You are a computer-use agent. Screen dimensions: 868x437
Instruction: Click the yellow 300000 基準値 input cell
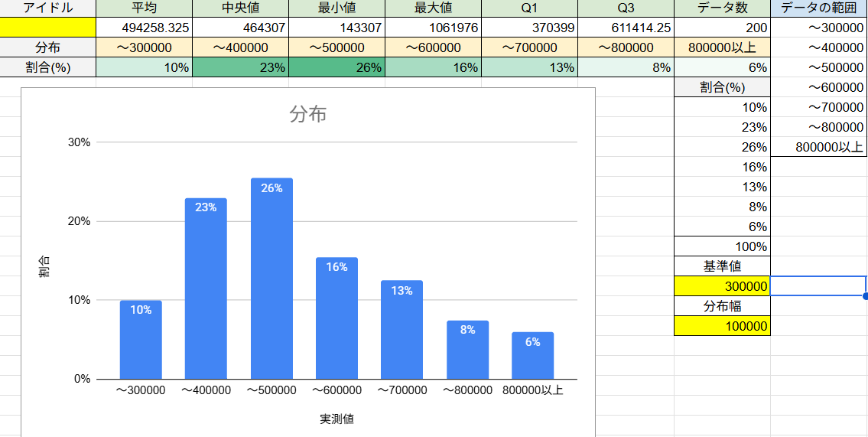pos(723,286)
